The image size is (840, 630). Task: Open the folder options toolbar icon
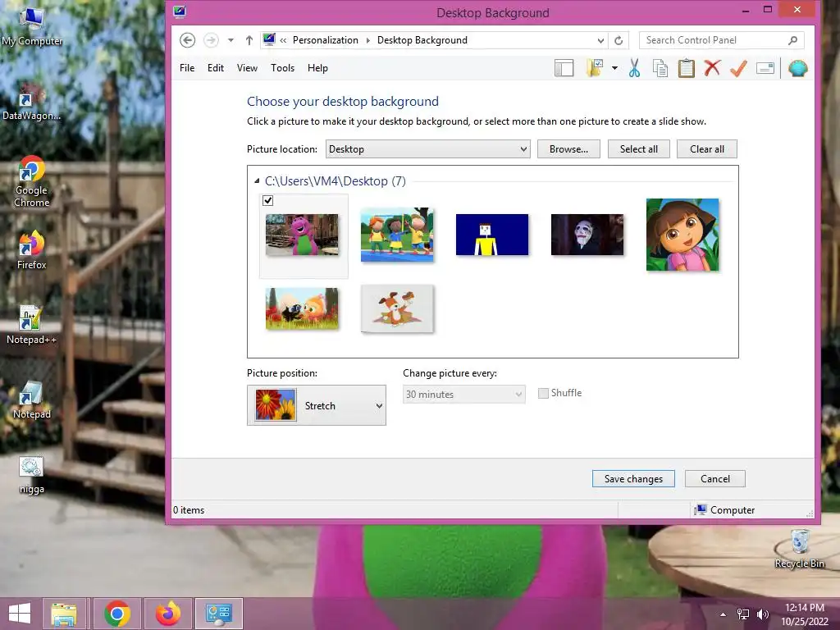click(595, 68)
